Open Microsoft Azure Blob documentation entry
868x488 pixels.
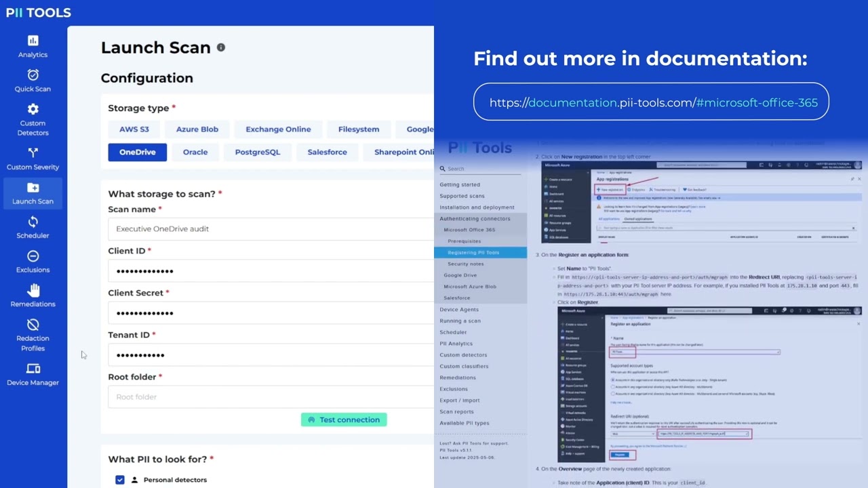click(x=470, y=287)
